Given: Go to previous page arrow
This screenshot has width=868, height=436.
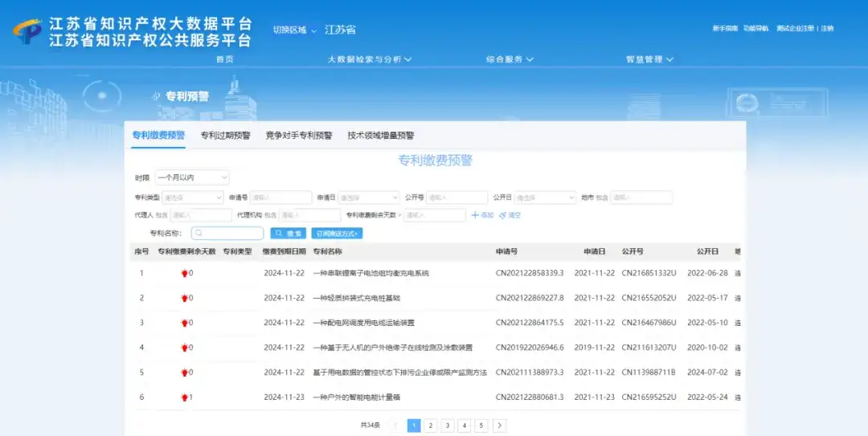Looking at the screenshot, I should click(x=395, y=426).
